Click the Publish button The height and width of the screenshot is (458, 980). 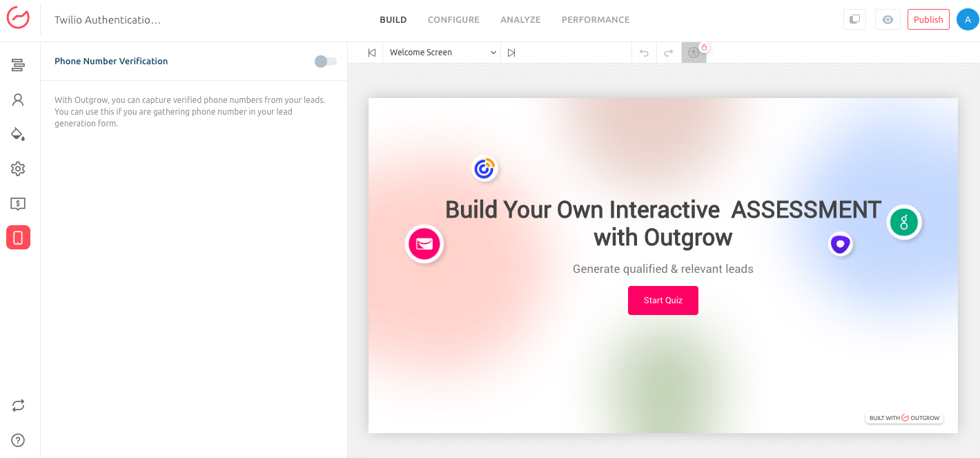coord(928,19)
